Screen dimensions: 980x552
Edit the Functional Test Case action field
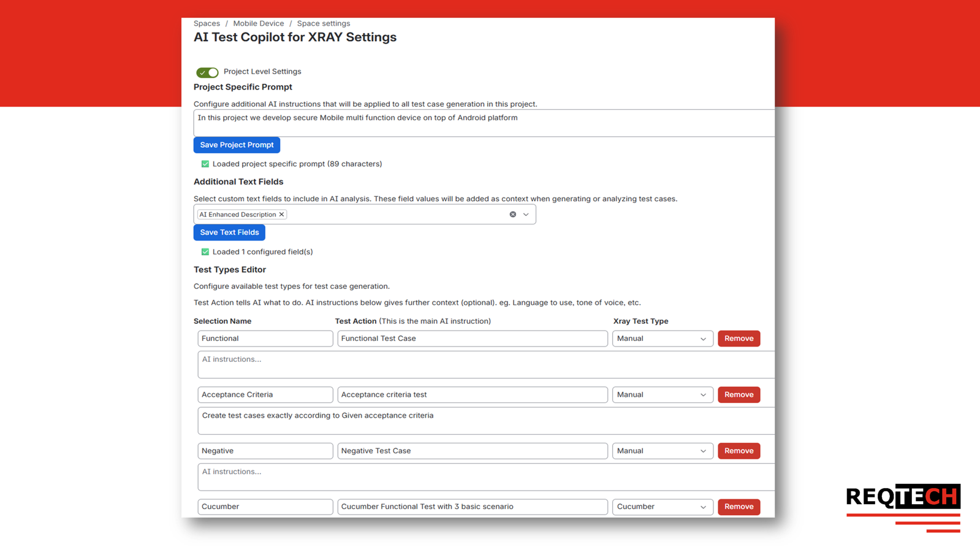[x=473, y=339]
